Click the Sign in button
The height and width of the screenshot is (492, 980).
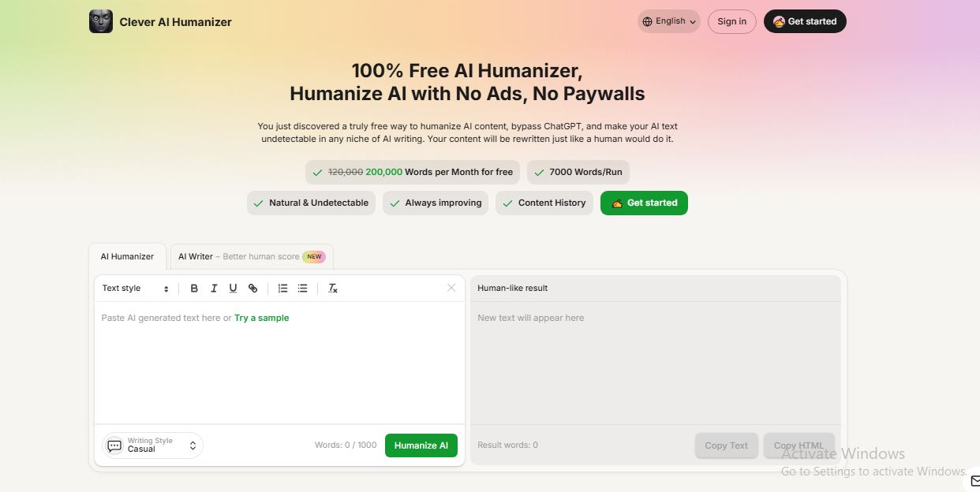click(x=731, y=21)
